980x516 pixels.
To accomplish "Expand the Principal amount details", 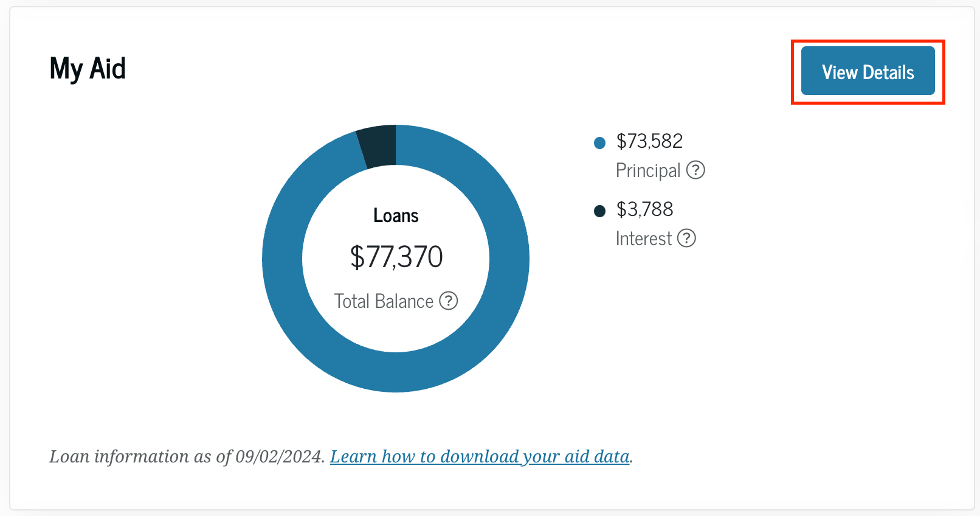I will 649,141.
